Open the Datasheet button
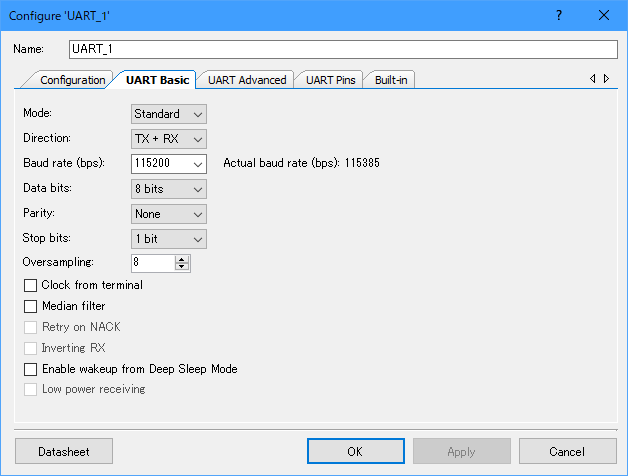 click(x=64, y=452)
